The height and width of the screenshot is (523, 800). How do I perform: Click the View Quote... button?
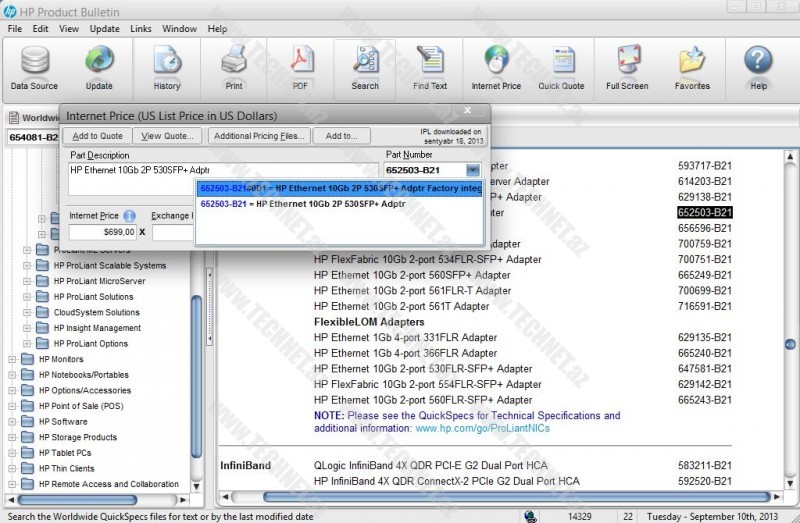coord(167,136)
